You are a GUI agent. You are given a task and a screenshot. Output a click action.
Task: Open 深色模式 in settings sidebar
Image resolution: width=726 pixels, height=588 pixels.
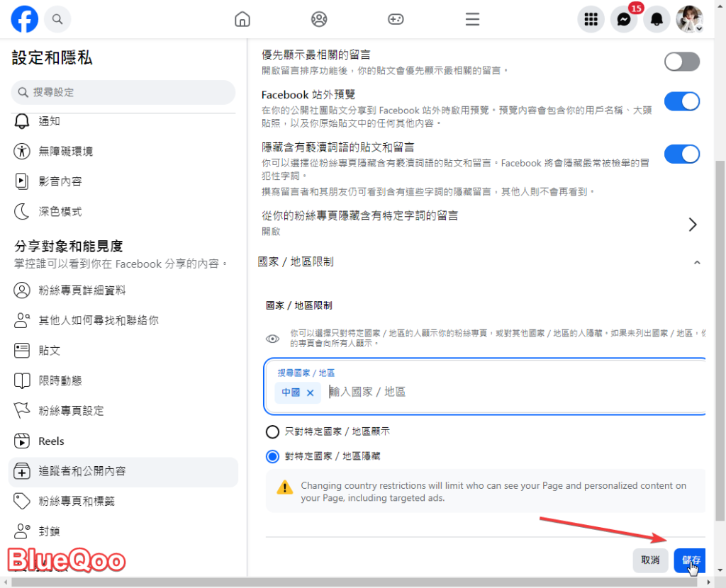[x=60, y=211]
